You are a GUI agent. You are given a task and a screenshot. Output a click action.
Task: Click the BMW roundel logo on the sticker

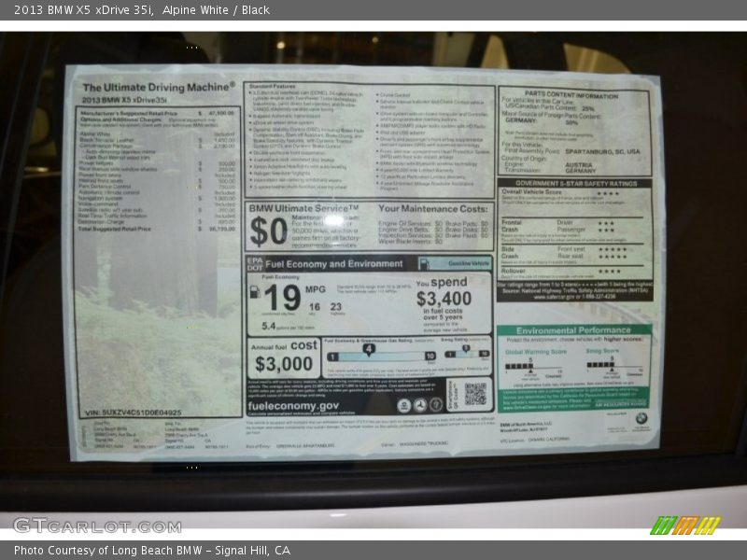click(x=641, y=419)
